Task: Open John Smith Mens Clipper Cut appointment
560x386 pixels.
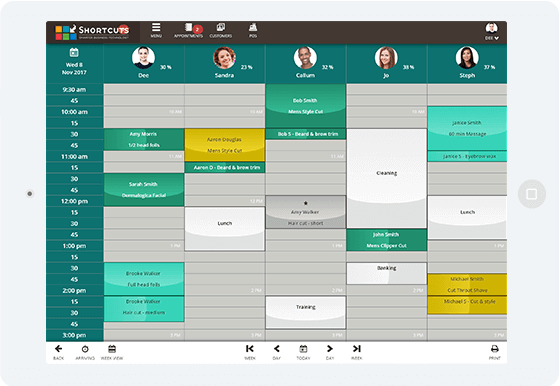Action: (x=386, y=240)
